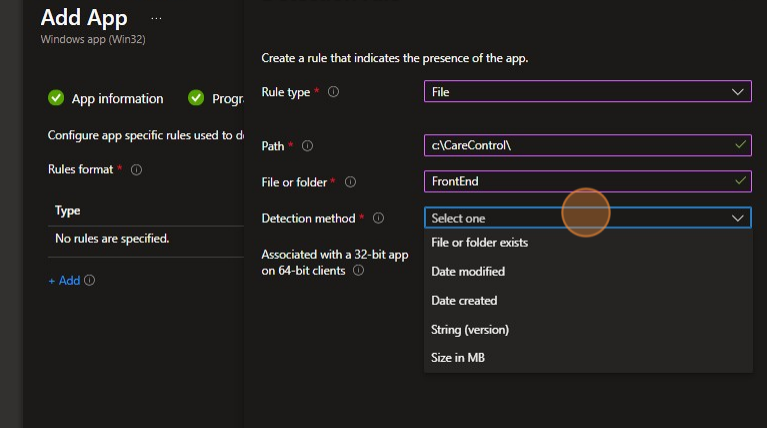Click the File or folder info icon
The image size is (767, 428).
pos(350,182)
